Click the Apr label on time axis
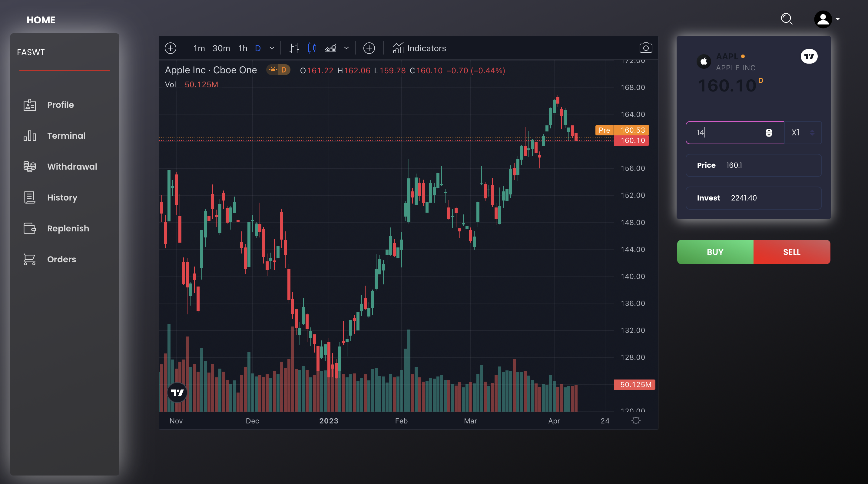This screenshot has height=484, width=868. tap(554, 421)
